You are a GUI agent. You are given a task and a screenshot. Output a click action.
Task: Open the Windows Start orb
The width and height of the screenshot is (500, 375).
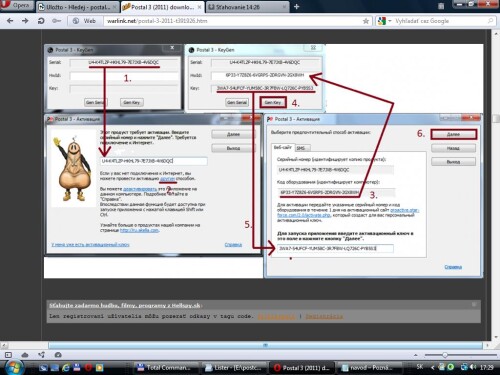pyautogui.click(x=14, y=367)
